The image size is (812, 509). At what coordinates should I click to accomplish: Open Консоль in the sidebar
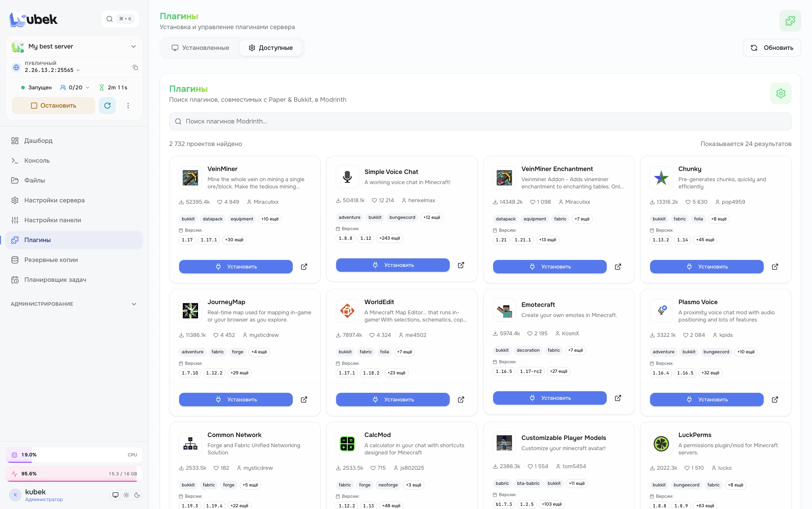[x=74, y=161]
